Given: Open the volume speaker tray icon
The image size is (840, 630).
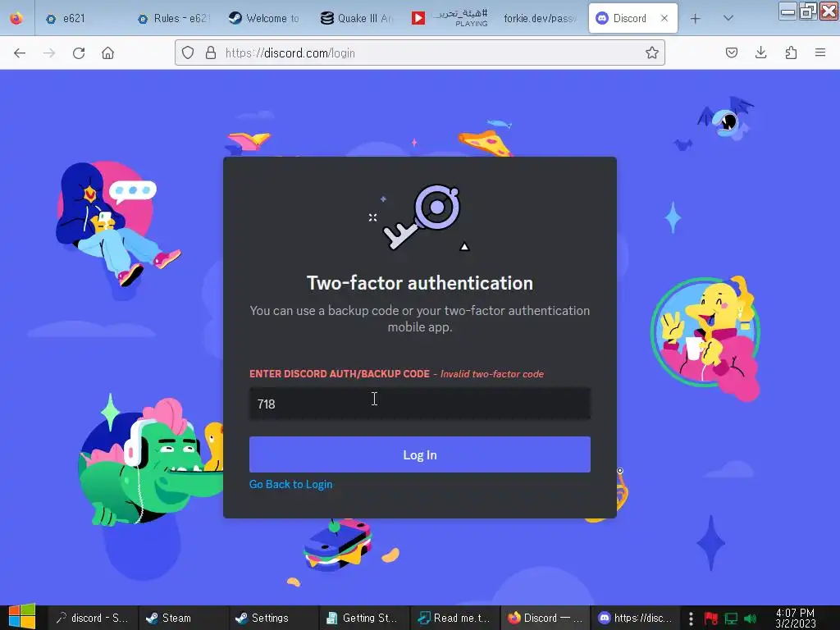Looking at the screenshot, I should (x=751, y=619).
